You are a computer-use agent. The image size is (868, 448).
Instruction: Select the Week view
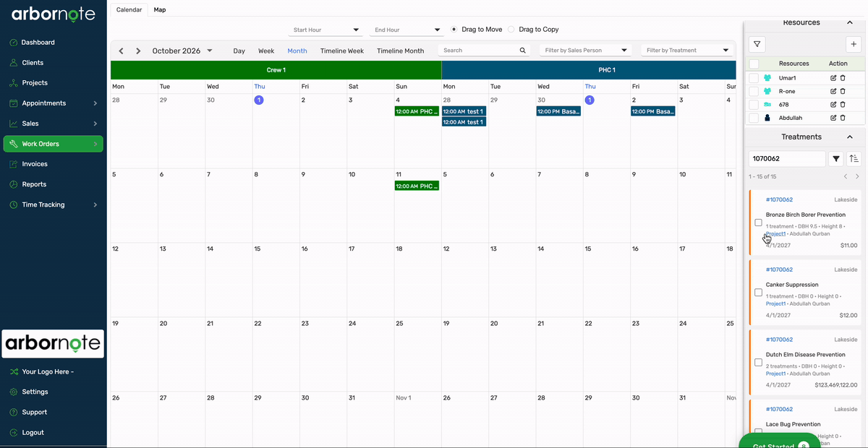click(266, 51)
